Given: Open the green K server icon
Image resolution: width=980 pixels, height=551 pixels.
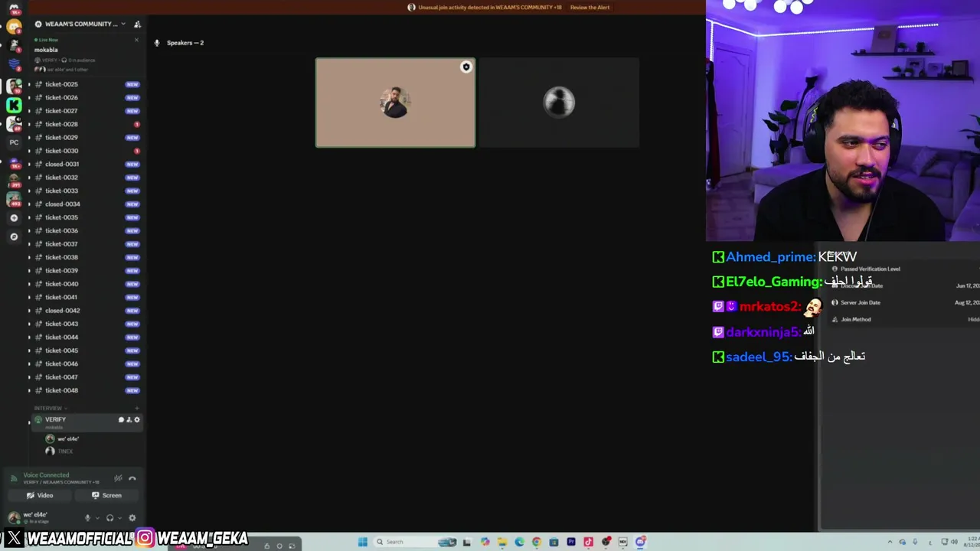Looking at the screenshot, I should tap(14, 106).
